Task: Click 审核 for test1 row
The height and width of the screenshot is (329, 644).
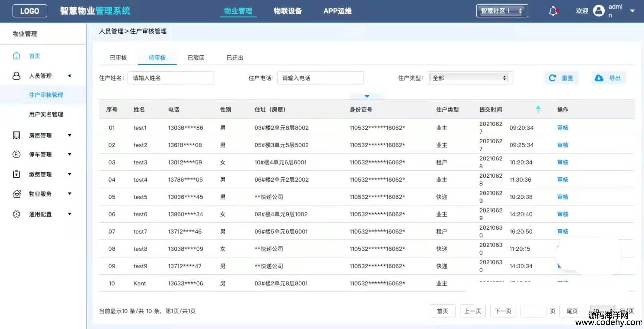Action: click(x=563, y=128)
